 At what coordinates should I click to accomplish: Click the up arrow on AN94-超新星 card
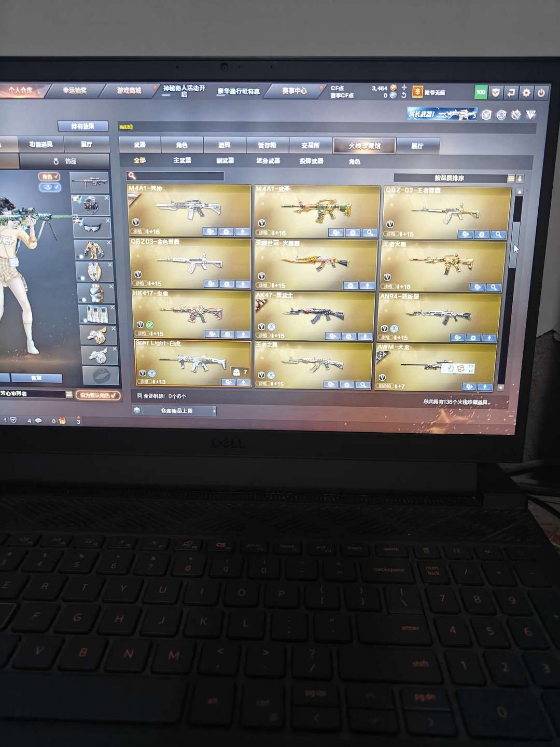(x=489, y=338)
